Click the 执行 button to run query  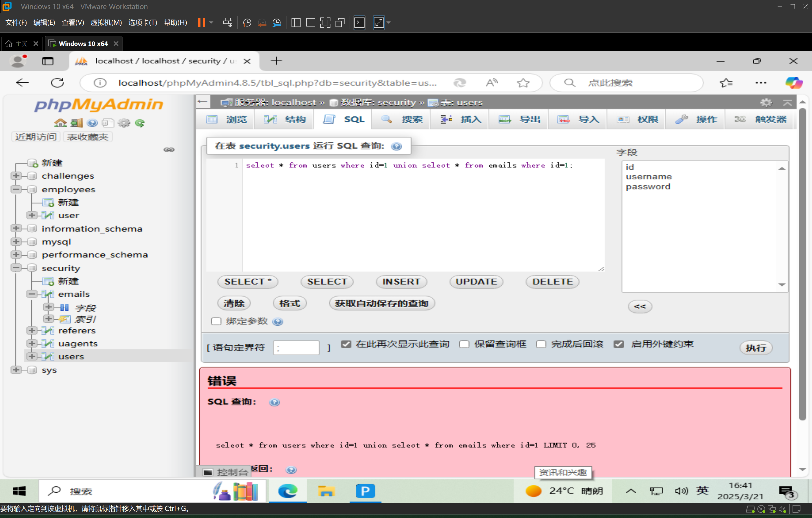coord(756,348)
